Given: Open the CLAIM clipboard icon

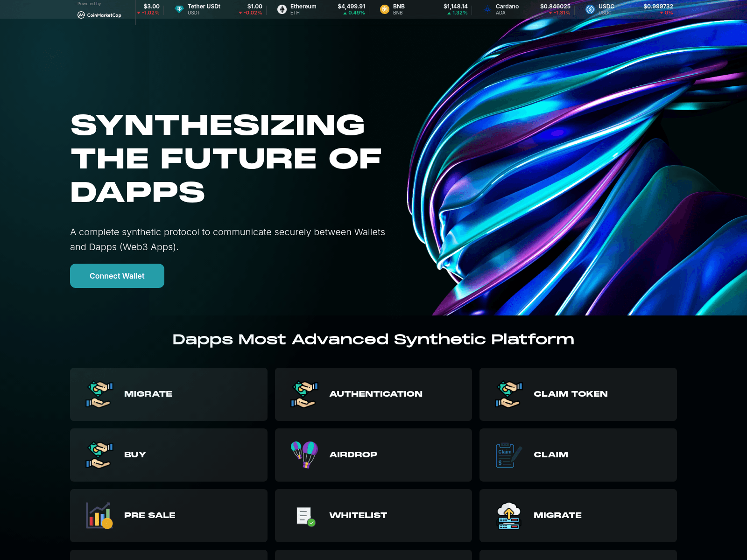Looking at the screenshot, I should (509, 455).
